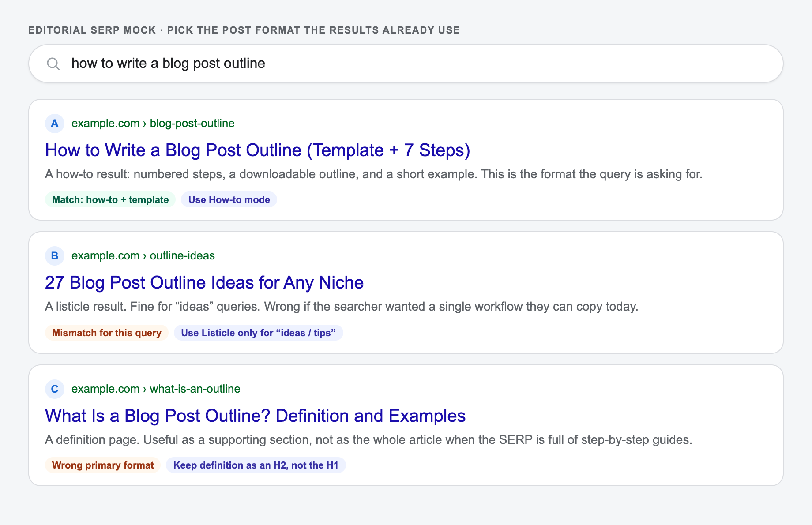Click the 'A definition page' snippet text
The image size is (812, 525).
pos(368,440)
